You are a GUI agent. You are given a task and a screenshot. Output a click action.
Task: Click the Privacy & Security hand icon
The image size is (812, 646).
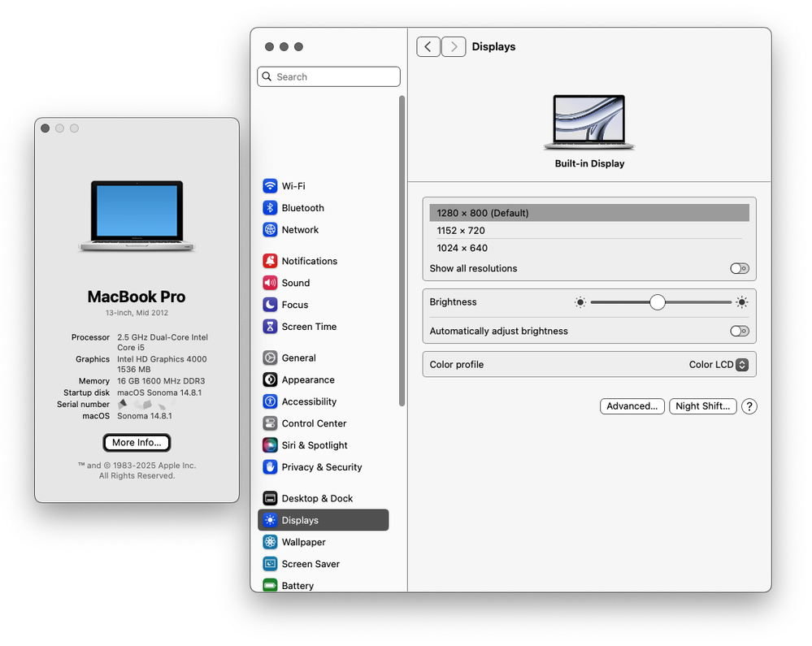pos(270,466)
